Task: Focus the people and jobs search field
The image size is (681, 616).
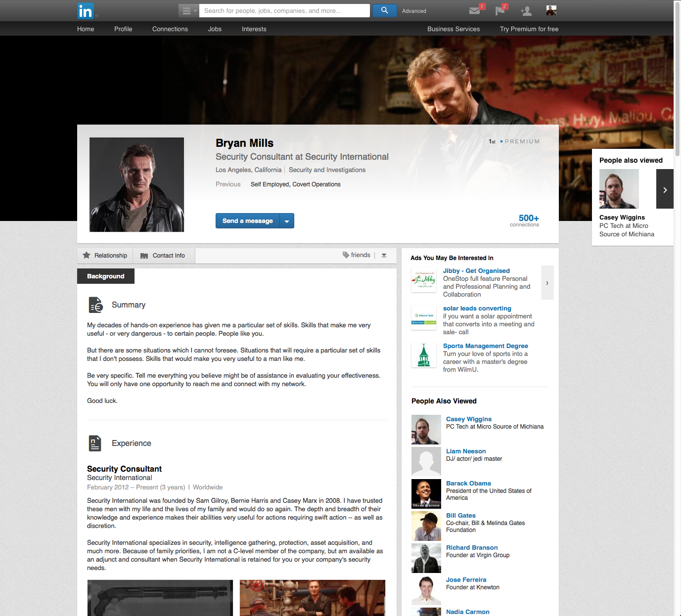Action: coord(284,11)
